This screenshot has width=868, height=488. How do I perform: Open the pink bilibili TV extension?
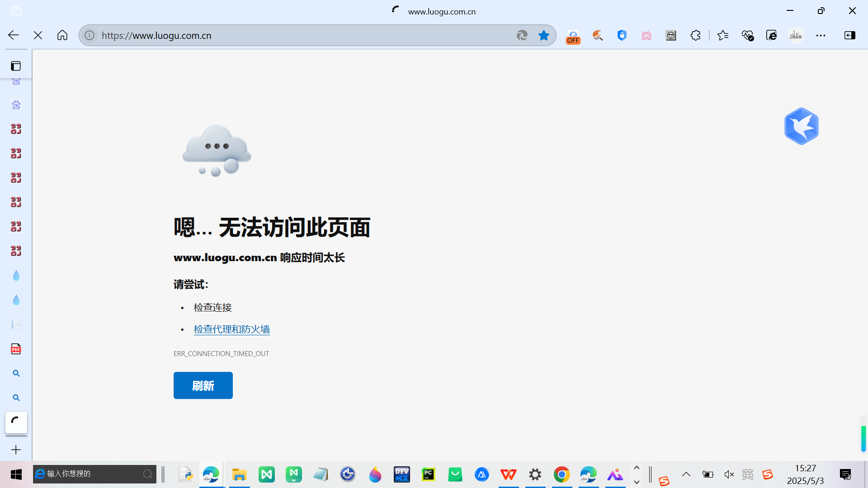pyautogui.click(x=646, y=35)
